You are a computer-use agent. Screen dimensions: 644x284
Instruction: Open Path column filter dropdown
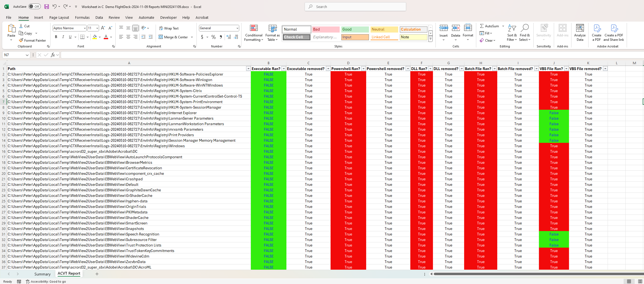pyautogui.click(x=248, y=69)
